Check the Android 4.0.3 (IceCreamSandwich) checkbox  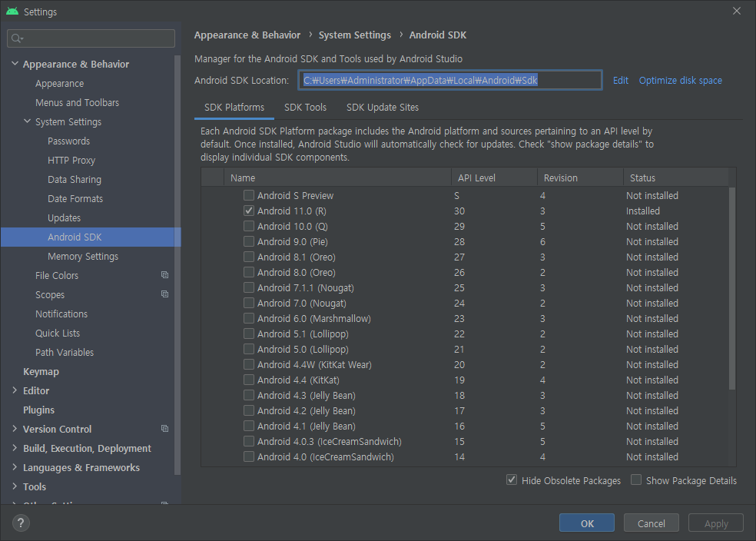[249, 441]
